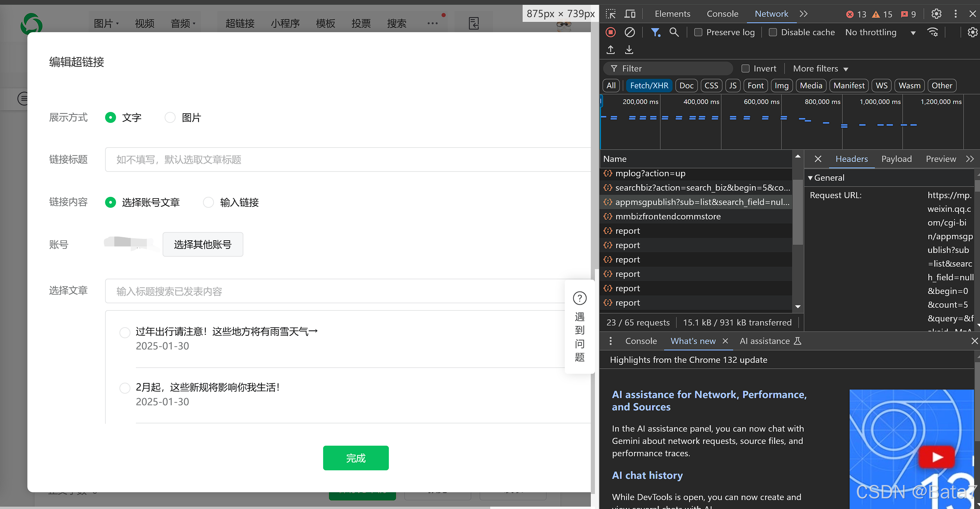Enable the Preserve log checkbox
Viewport: 980px width, 509px height.
click(x=698, y=32)
